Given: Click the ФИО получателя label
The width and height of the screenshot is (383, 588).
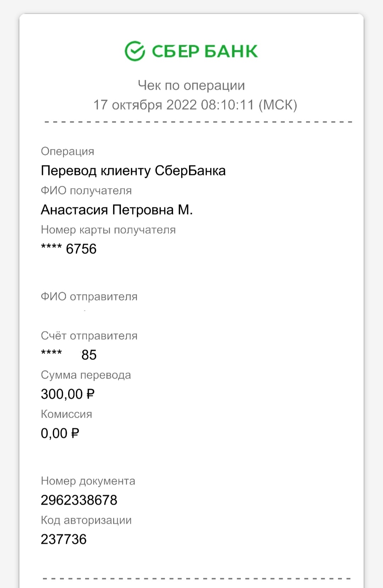Looking at the screenshot, I should pos(86,191).
